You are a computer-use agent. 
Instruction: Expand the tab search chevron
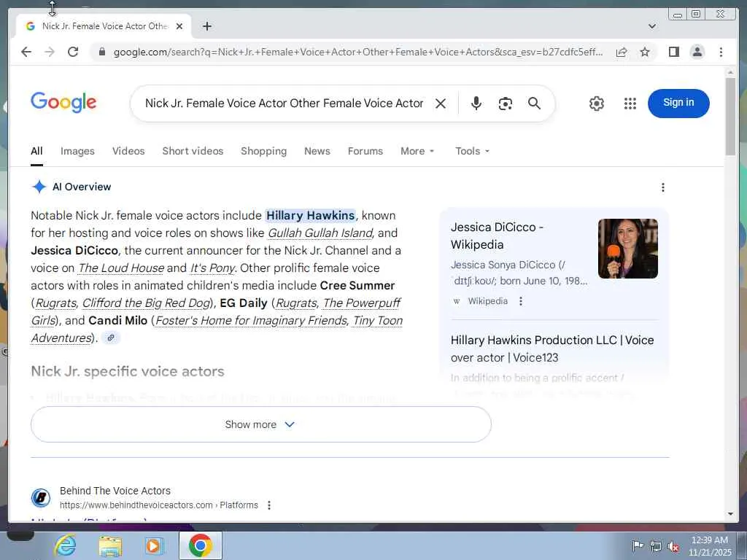coord(651,26)
